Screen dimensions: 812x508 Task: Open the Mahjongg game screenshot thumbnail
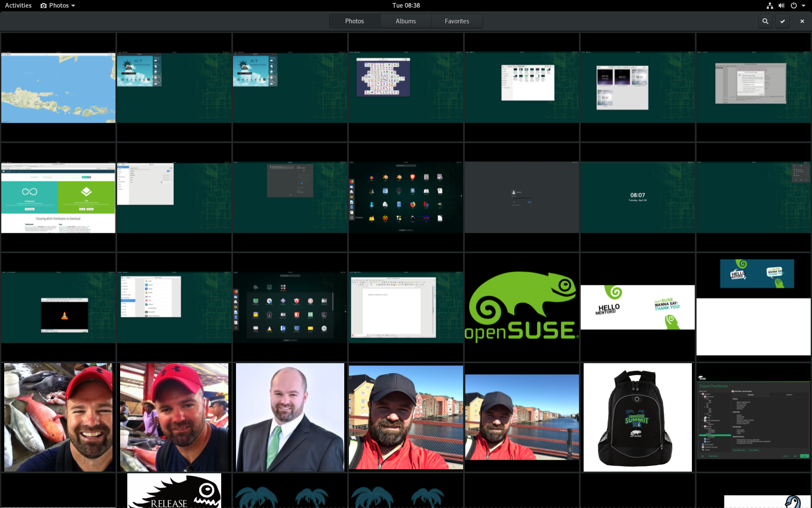(406, 88)
